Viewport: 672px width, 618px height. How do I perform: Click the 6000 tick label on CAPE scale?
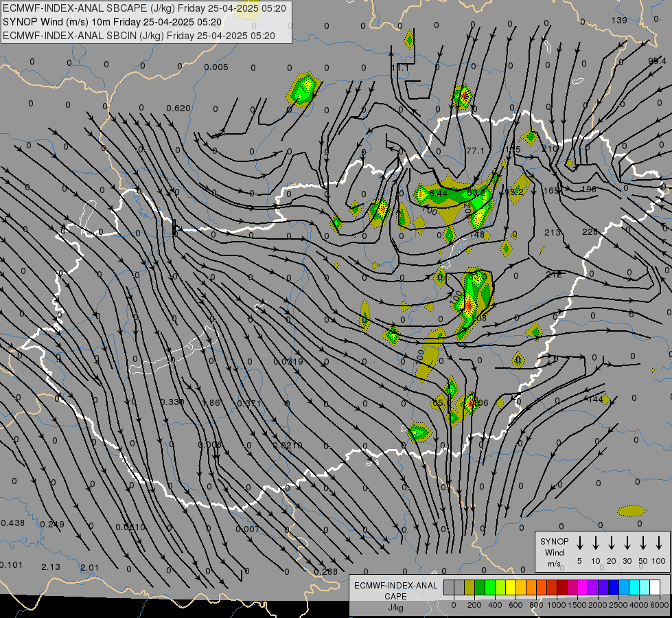660,605
